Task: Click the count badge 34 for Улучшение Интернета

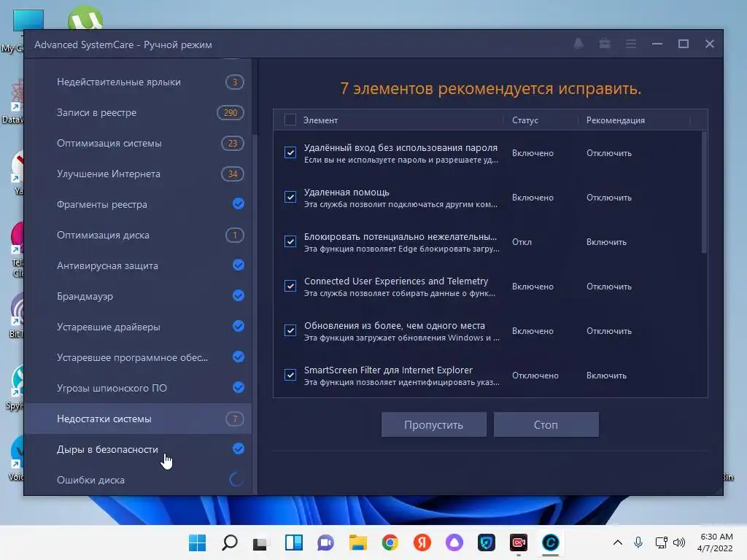Action: [x=233, y=174]
